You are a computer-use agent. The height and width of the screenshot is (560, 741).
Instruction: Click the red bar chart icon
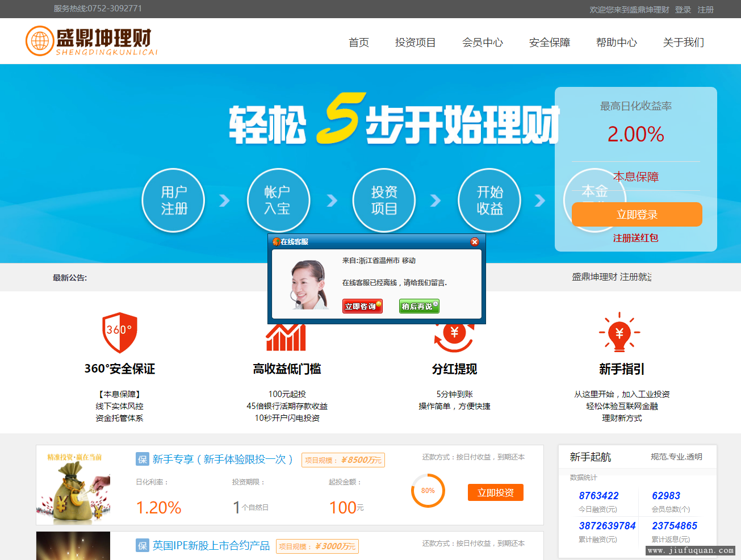[286, 338]
